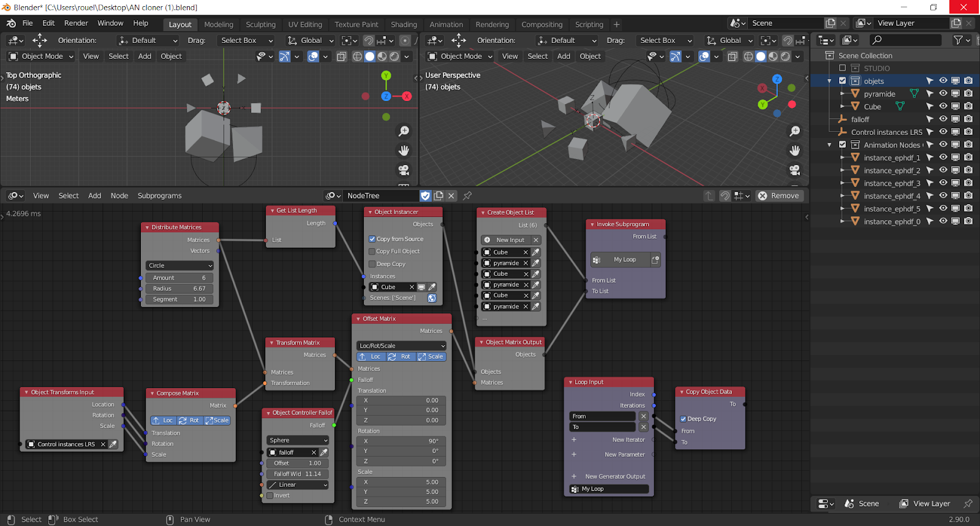980x526 pixels.
Task: Hide falloff object in viewport
Action: pos(943,119)
